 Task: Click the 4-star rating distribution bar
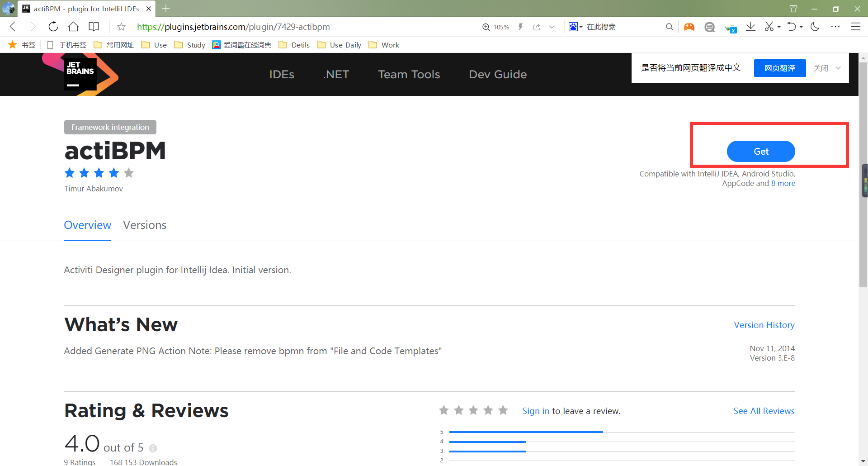click(x=622, y=442)
